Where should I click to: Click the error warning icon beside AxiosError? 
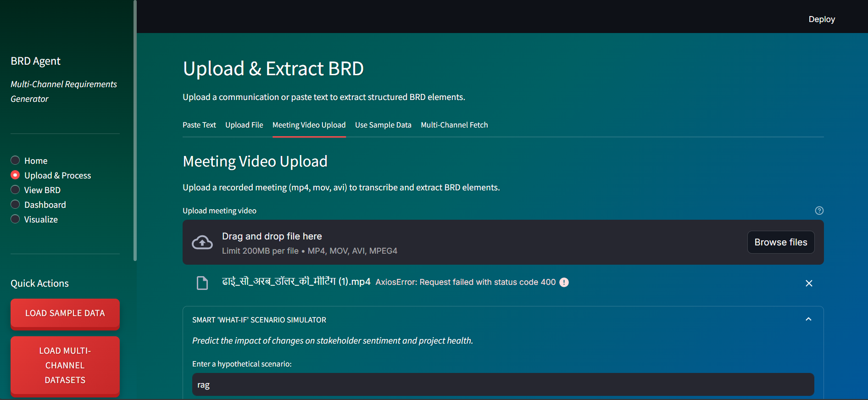(x=564, y=283)
